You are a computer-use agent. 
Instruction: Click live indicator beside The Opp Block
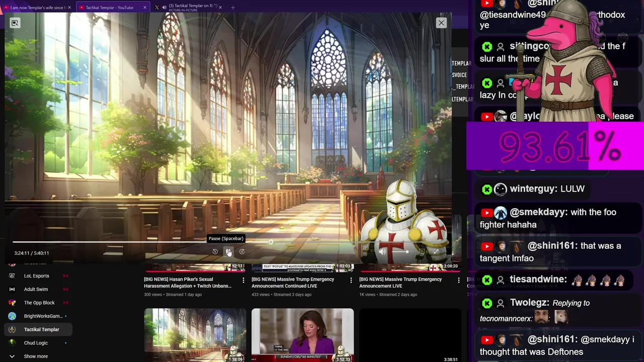pyautogui.click(x=65, y=303)
